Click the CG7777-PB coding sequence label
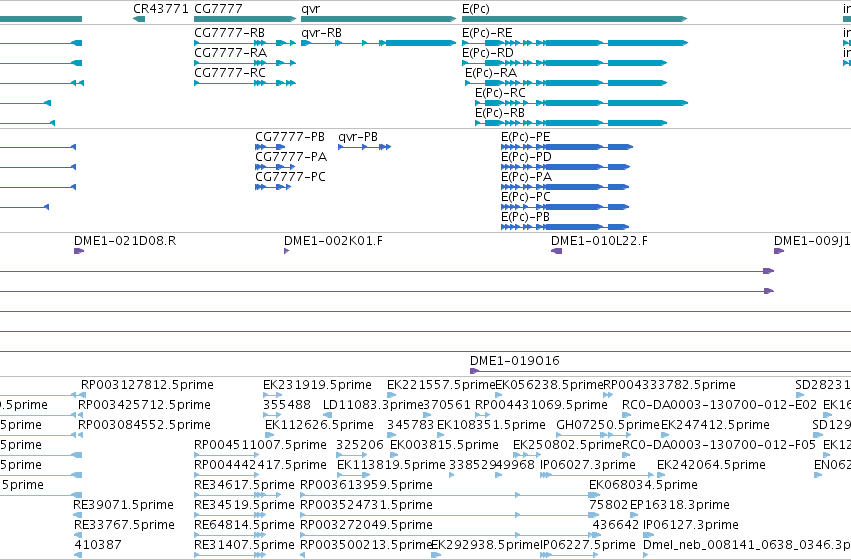The height and width of the screenshot is (560, 851). (290, 137)
